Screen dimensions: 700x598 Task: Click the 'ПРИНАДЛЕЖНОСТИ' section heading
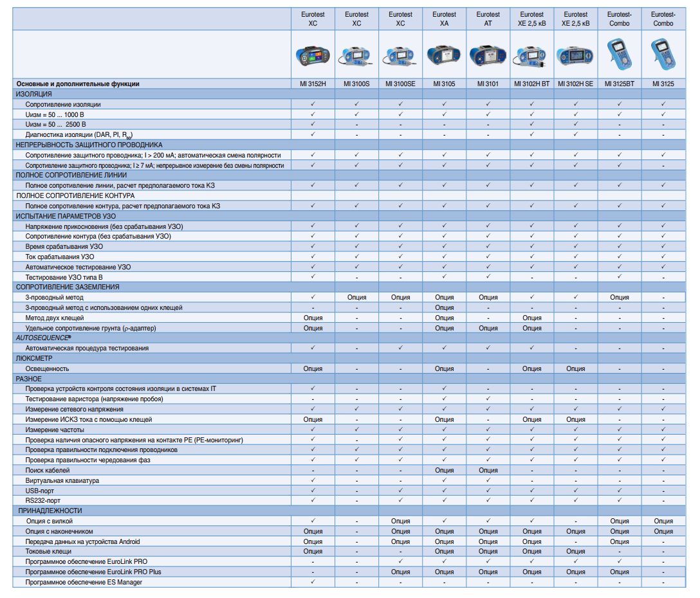50,511
